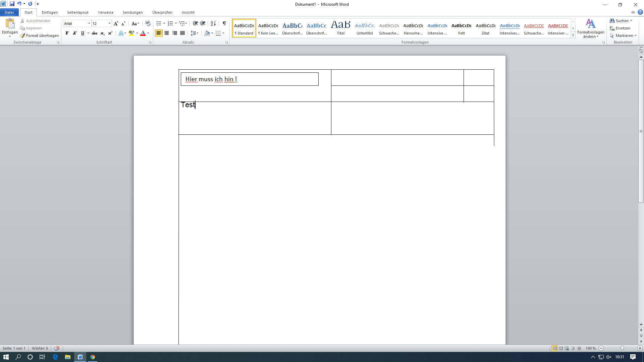Switch to the Seitenlayout tab
Image resolution: width=644 pixels, height=362 pixels.
click(78, 12)
